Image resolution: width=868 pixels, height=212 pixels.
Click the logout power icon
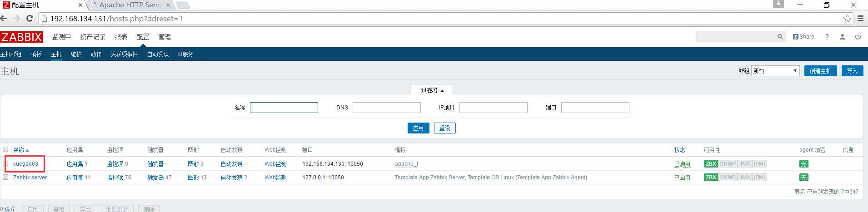click(x=858, y=37)
